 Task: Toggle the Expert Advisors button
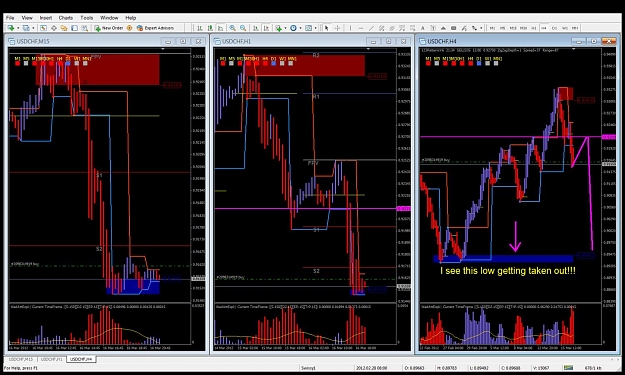coord(155,28)
